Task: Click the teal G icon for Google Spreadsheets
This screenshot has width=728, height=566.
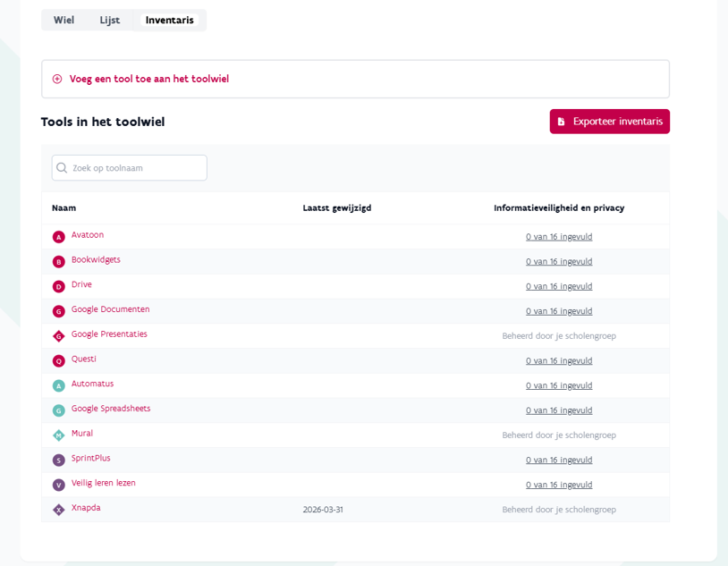Action: (x=58, y=410)
